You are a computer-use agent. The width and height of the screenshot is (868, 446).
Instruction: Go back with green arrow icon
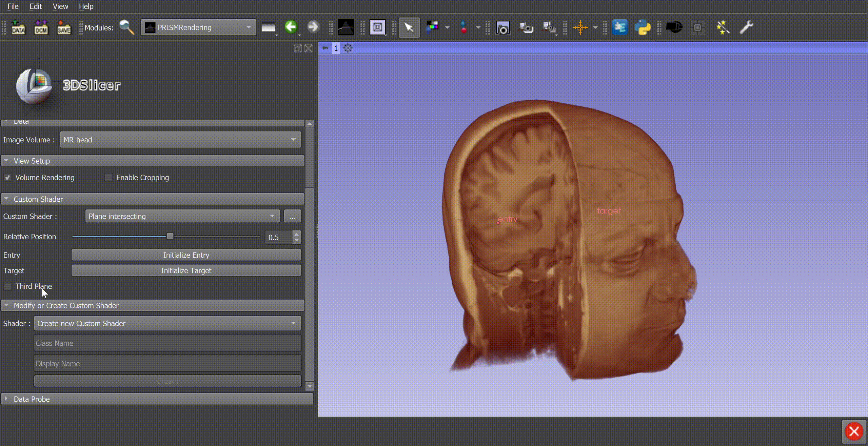click(x=291, y=27)
